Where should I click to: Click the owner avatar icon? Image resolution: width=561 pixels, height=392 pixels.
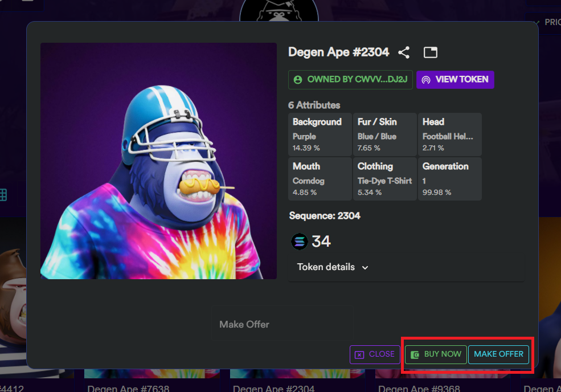point(298,79)
